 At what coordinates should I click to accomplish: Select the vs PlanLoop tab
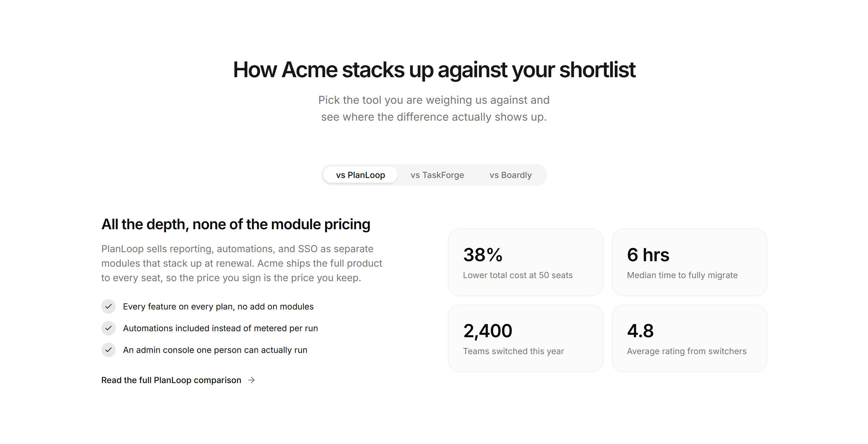360,175
